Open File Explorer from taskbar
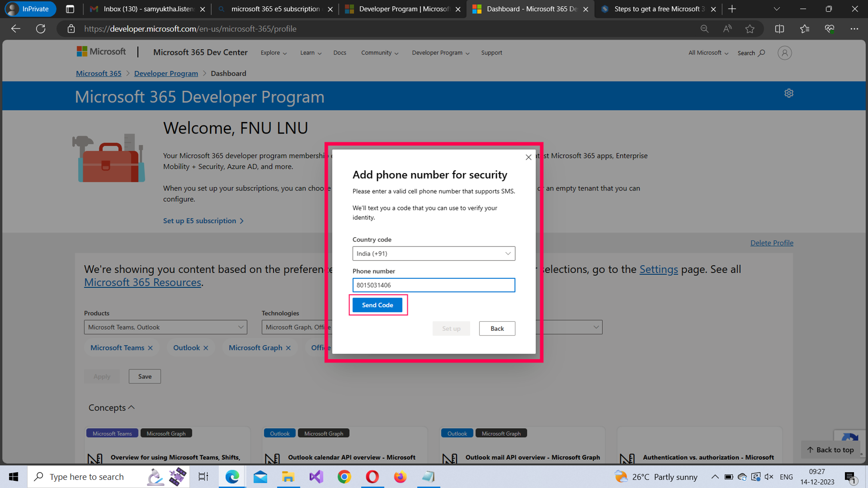Image resolution: width=868 pixels, height=488 pixels. pyautogui.click(x=288, y=477)
